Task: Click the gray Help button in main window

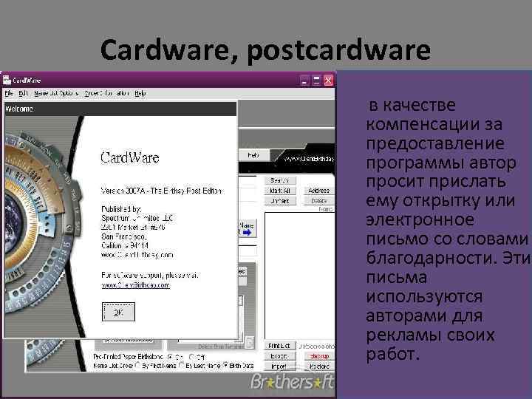Action: (253, 155)
